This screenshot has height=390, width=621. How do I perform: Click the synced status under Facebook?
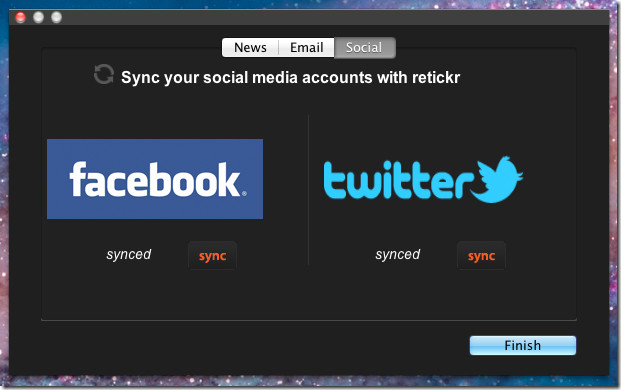point(129,254)
